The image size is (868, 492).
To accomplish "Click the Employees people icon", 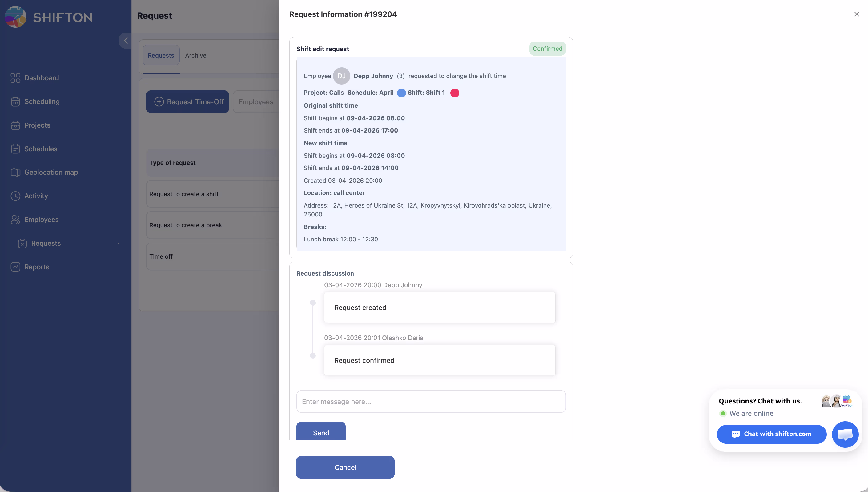I will (15, 220).
